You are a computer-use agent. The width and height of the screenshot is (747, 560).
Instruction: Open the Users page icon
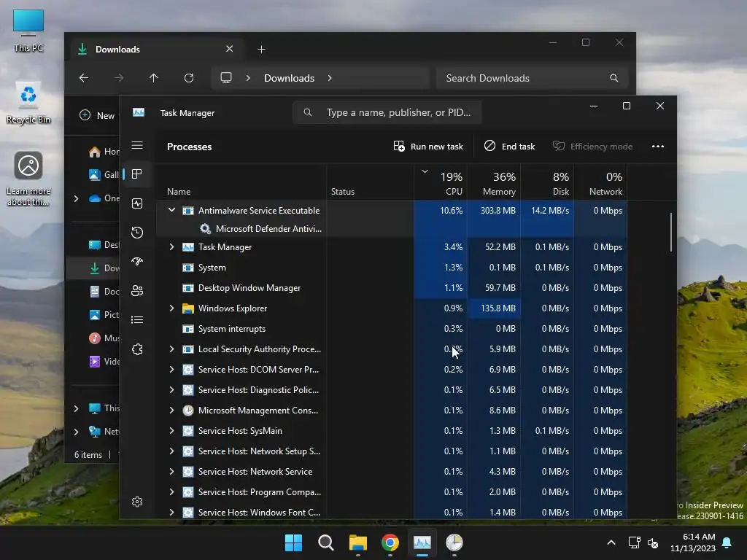click(137, 290)
